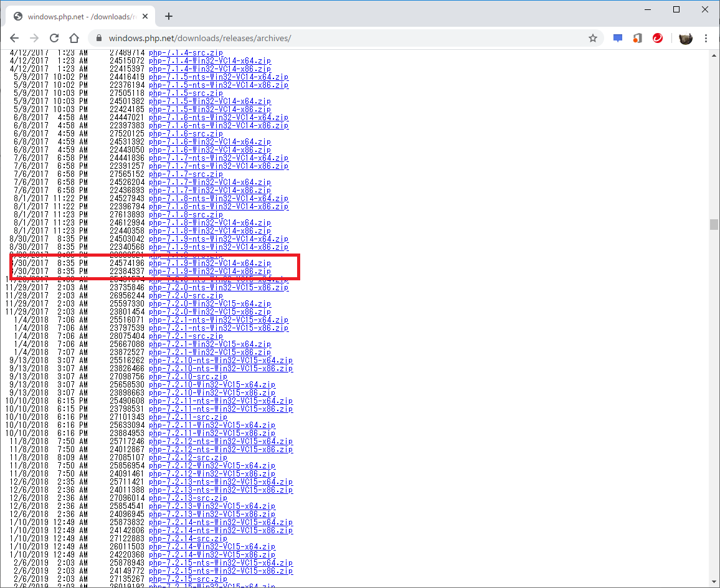Viewport: 720px width, 588px height.
Task: Download php-7.1.9-Win32-VC14-x86.zip
Action: [x=210, y=272]
